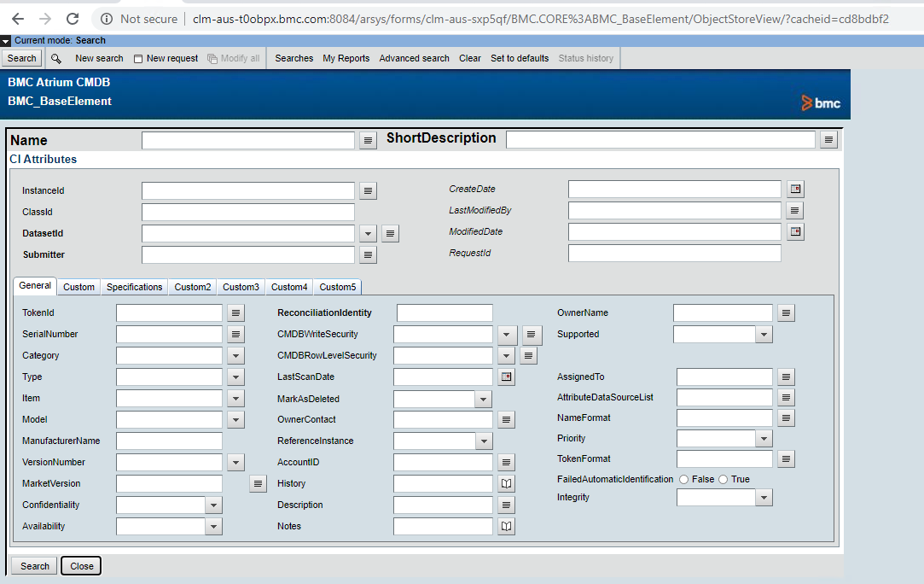This screenshot has width=924, height=584.
Task: Click the editor icon for MarketVersion
Action: pyautogui.click(x=258, y=484)
